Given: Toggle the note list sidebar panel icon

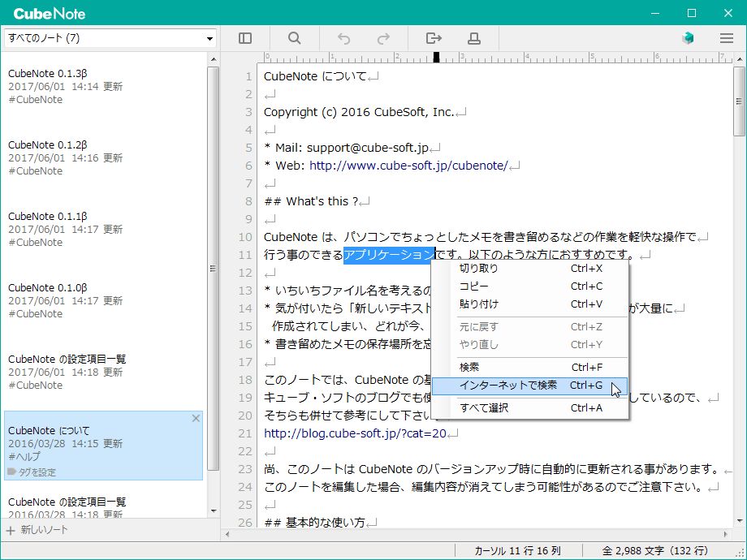Looking at the screenshot, I should [245, 38].
